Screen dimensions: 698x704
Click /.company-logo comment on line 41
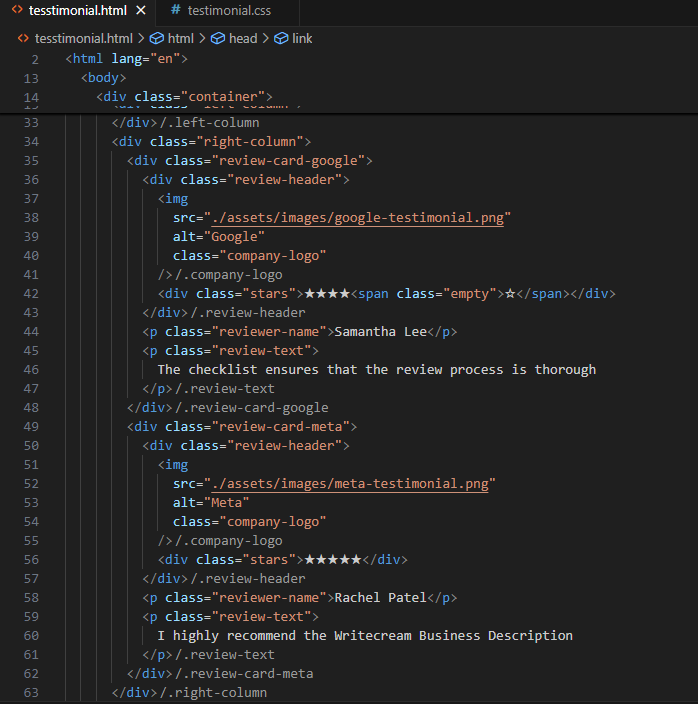(x=229, y=275)
